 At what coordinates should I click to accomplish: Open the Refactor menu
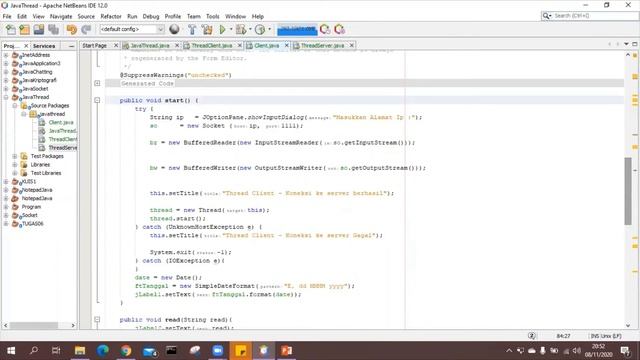[111, 16]
